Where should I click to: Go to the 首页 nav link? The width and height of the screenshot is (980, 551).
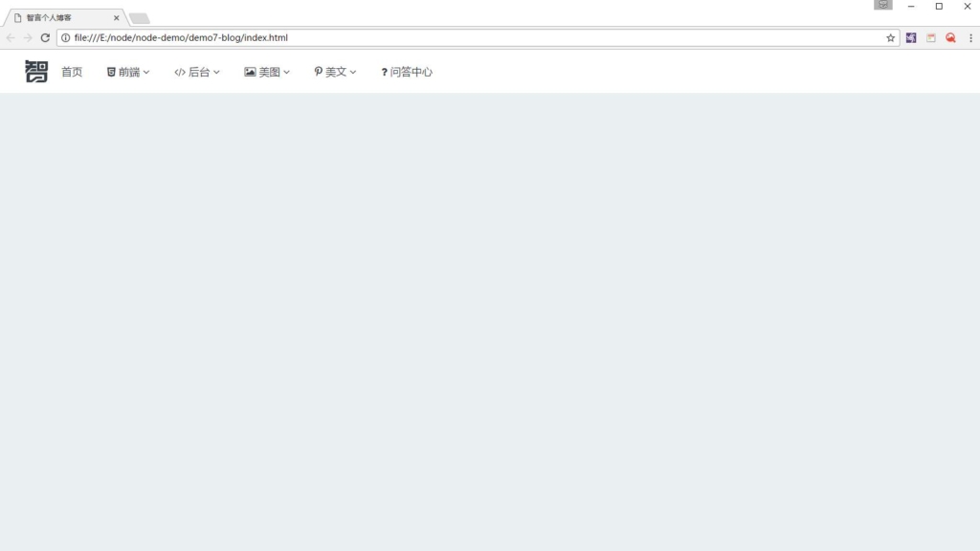[72, 72]
